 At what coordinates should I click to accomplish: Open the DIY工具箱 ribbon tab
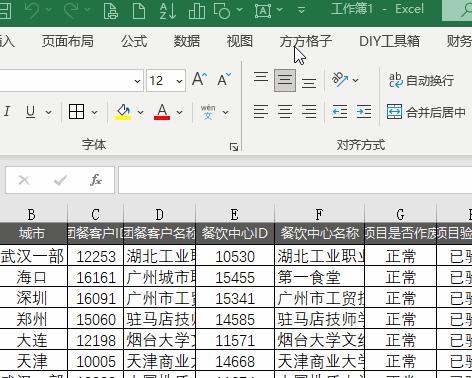[x=389, y=41]
